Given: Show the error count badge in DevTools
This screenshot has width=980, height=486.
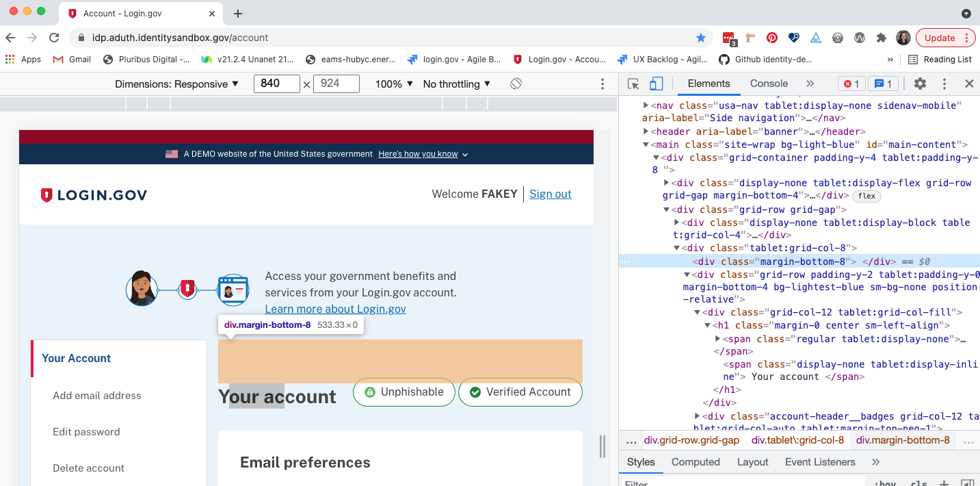Looking at the screenshot, I should pyautogui.click(x=851, y=84).
